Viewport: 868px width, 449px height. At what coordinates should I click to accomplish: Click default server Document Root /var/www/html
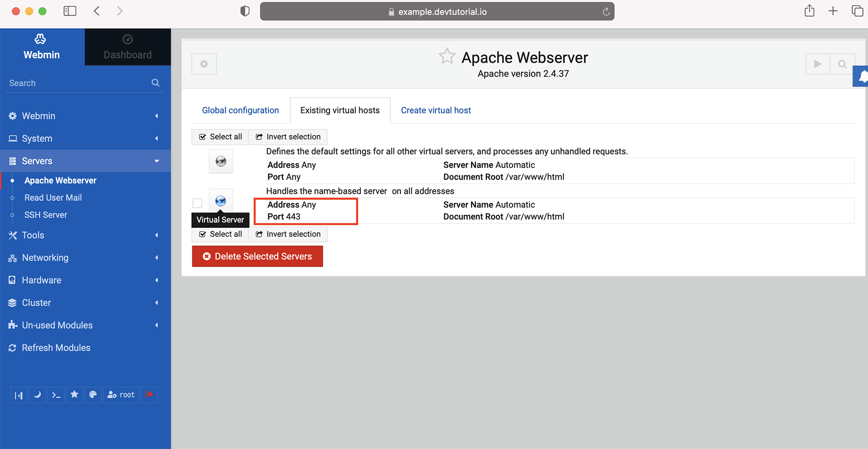(x=503, y=177)
